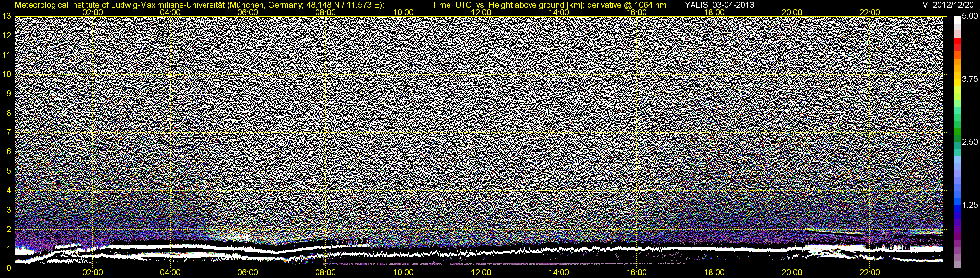Viewport: 980px width, 278px height.
Task: Click the 14:00 label on the bottom time axis
Action: [x=559, y=273]
